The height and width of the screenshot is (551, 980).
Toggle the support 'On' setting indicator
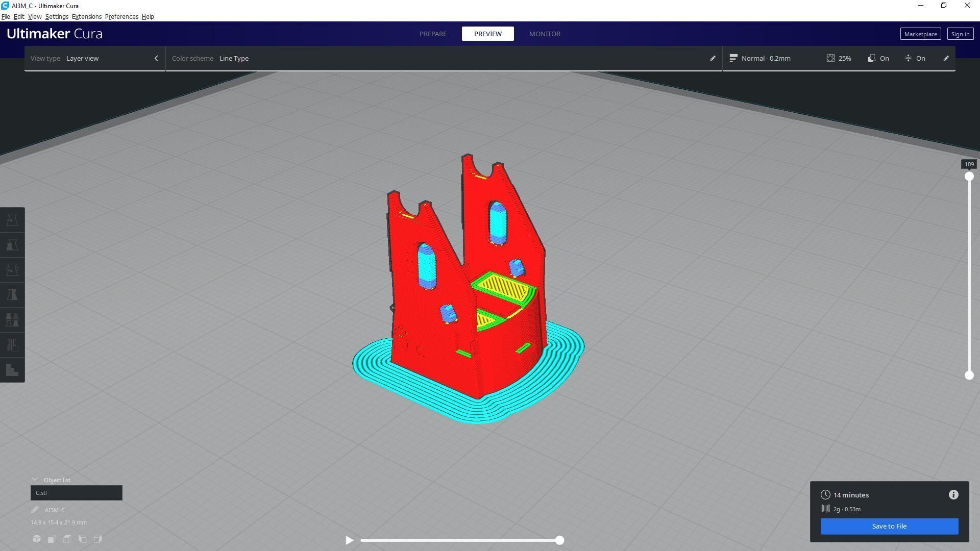pyautogui.click(x=878, y=58)
